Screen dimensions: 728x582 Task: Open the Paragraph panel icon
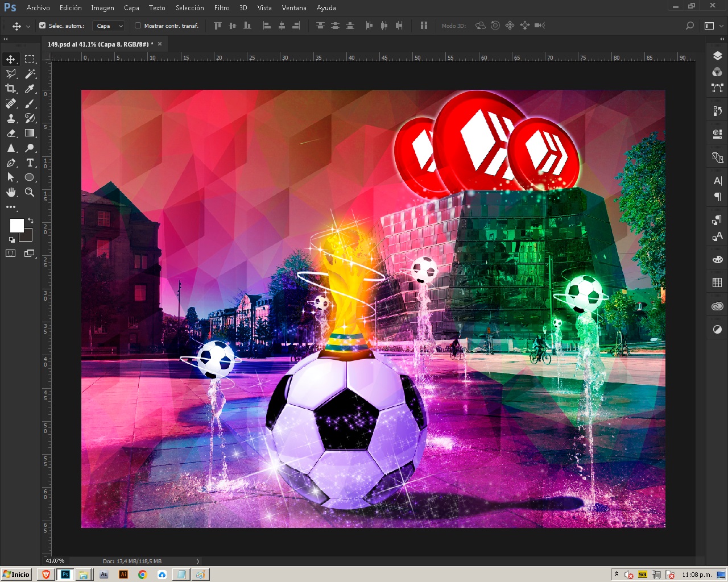point(717,197)
